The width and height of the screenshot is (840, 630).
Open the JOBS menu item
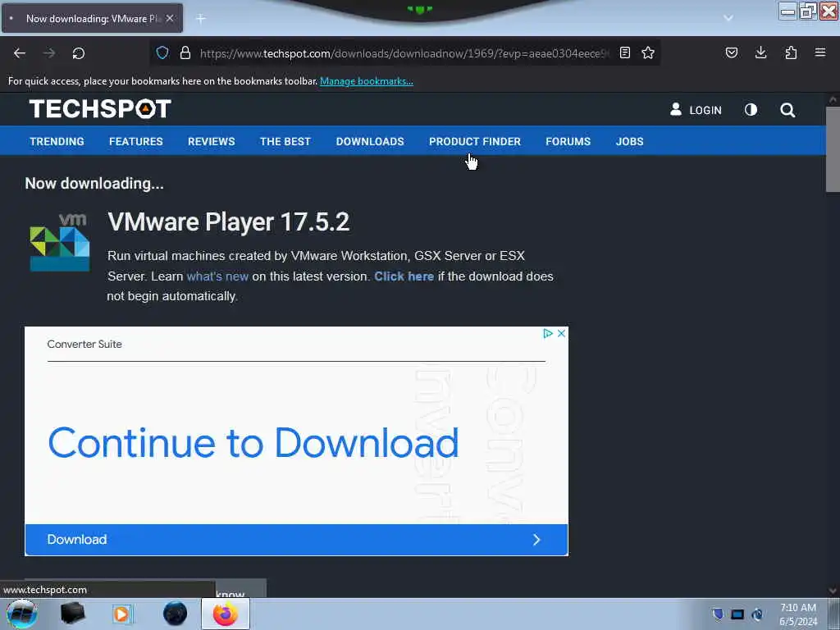point(629,141)
